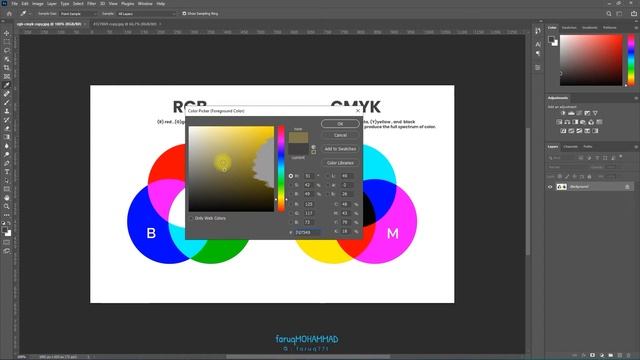Select the Pen tool
This screenshot has height=360, width=640.
coord(7,163)
